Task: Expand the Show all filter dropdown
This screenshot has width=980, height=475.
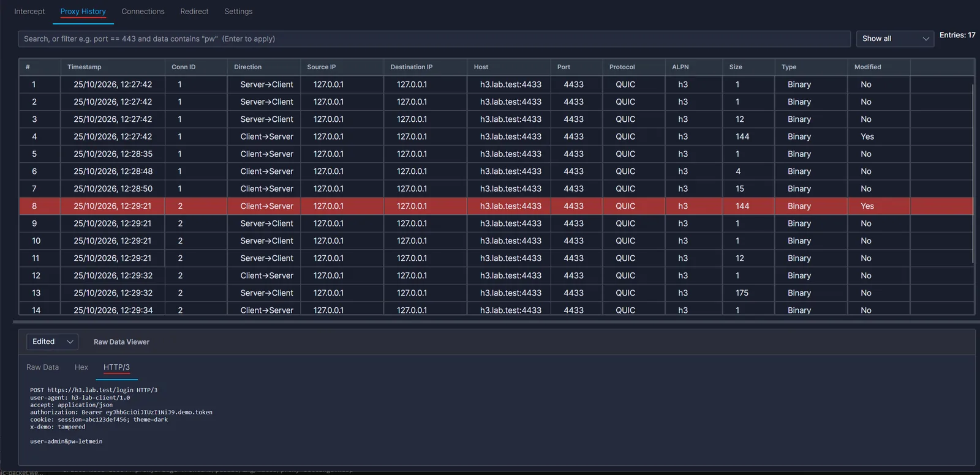Action: coord(895,39)
